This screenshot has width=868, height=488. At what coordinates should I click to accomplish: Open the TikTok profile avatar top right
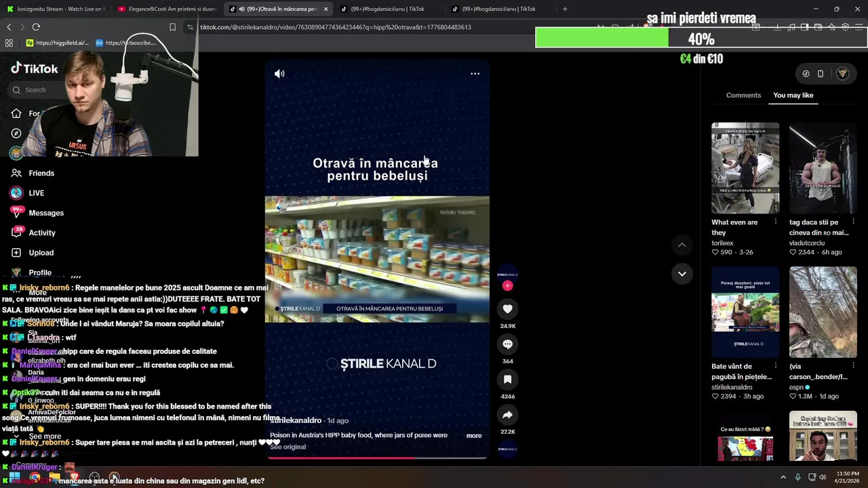842,74
